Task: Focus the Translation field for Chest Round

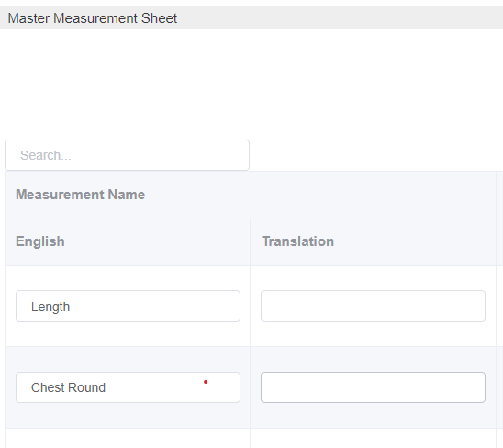Action: click(x=373, y=387)
